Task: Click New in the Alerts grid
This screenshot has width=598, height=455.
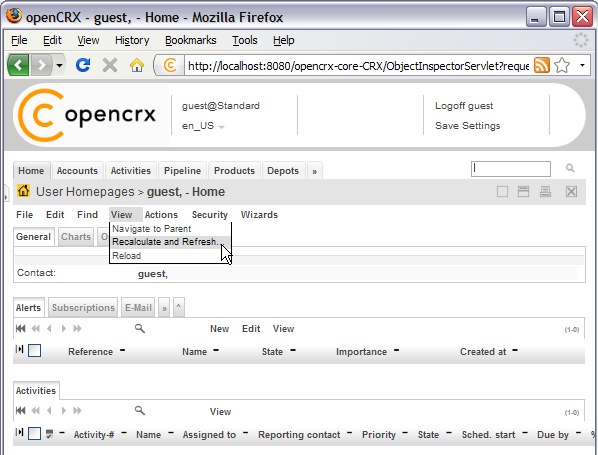Action: coord(219,329)
